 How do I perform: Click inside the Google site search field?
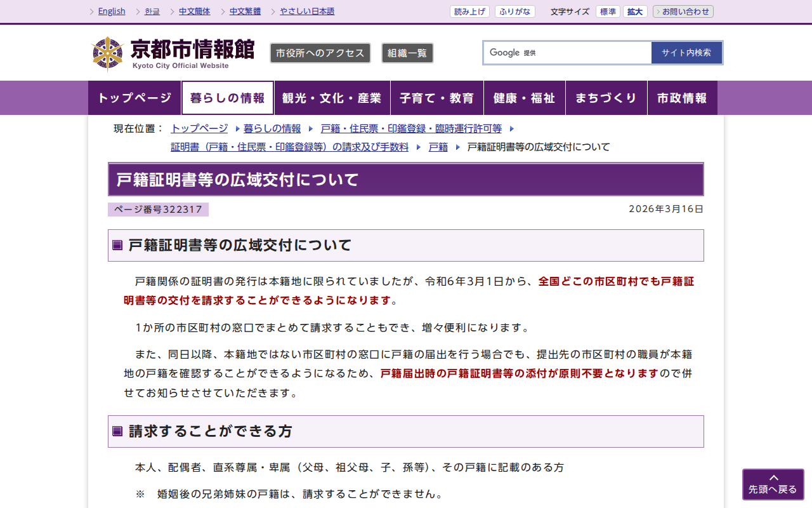(565, 53)
